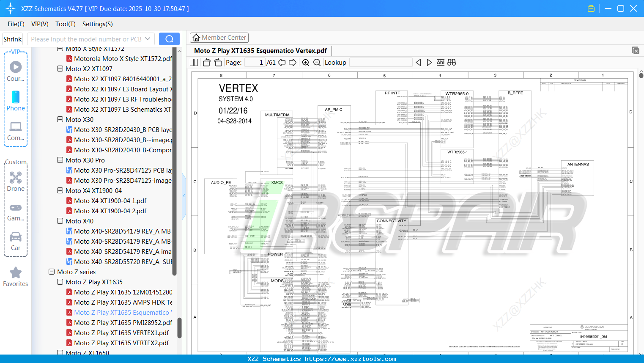Click the www.xzztools.com link in status bar
The image size is (644, 363).
coord(350,359)
